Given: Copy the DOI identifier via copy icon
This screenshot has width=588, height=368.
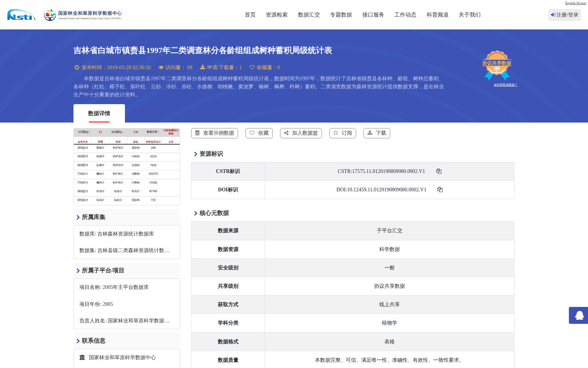Looking at the screenshot, I should [x=440, y=190].
